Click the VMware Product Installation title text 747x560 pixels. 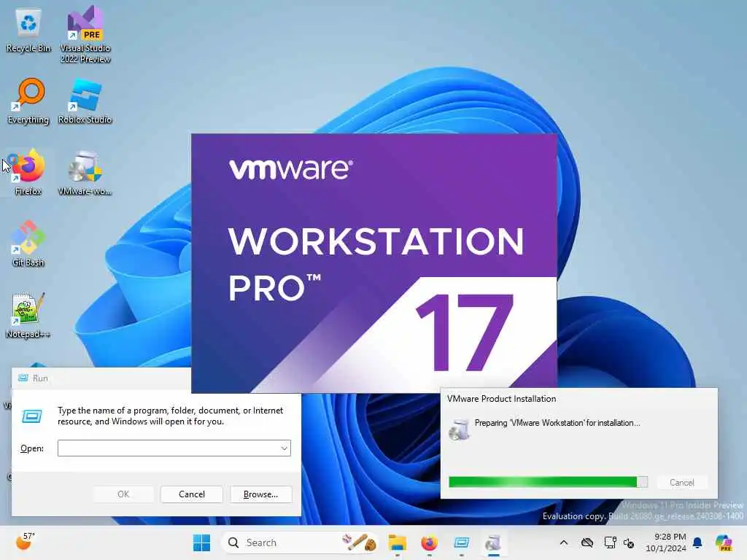[501, 399]
